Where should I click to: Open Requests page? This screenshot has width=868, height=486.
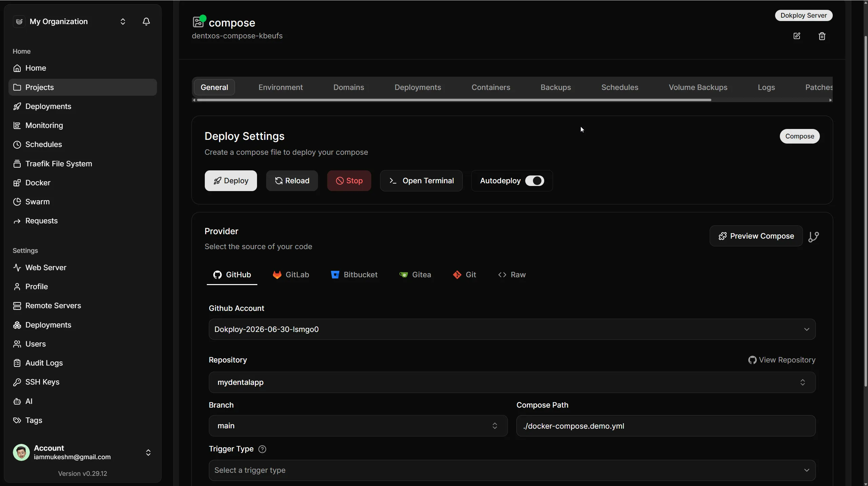click(83, 221)
